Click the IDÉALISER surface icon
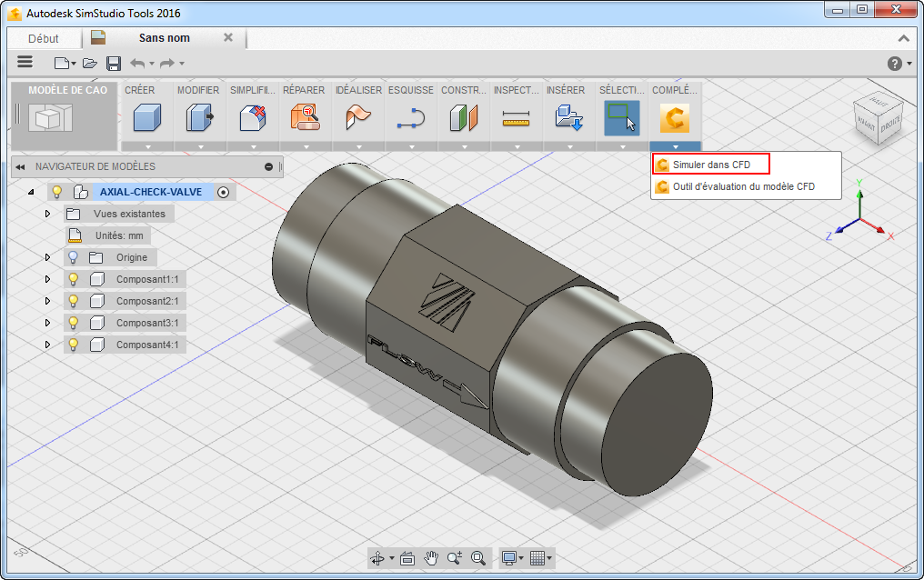This screenshot has width=924, height=580. [358, 117]
